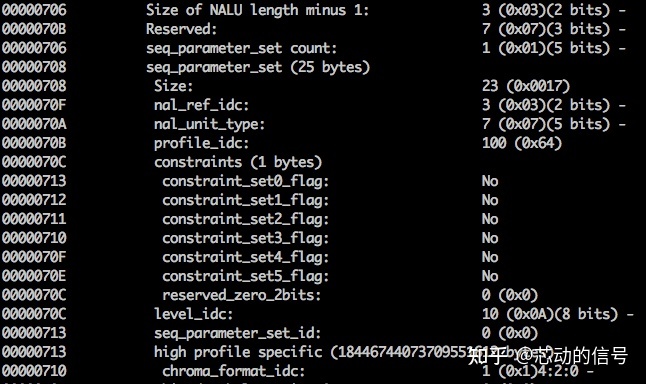
Task: Click the constraints (1 bytes) header
Action: [238, 162]
